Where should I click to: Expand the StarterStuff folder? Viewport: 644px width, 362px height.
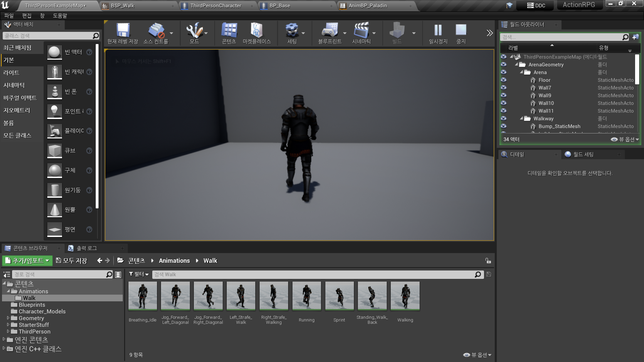pos(8,325)
